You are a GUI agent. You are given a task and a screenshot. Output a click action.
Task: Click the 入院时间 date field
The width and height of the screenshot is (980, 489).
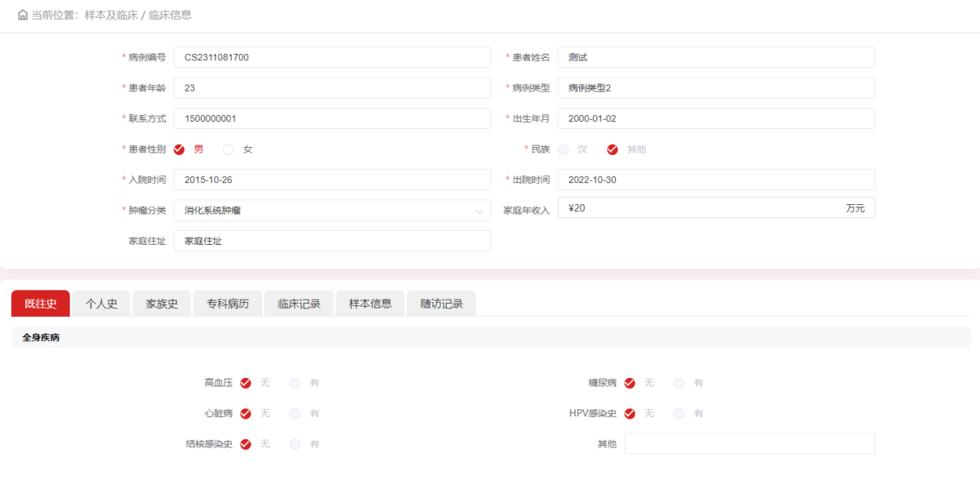pos(332,180)
